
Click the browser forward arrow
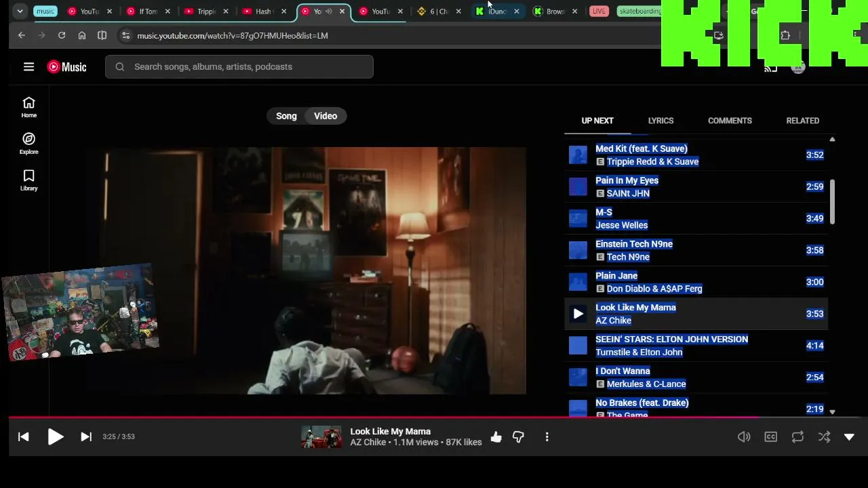coord(42,35)
